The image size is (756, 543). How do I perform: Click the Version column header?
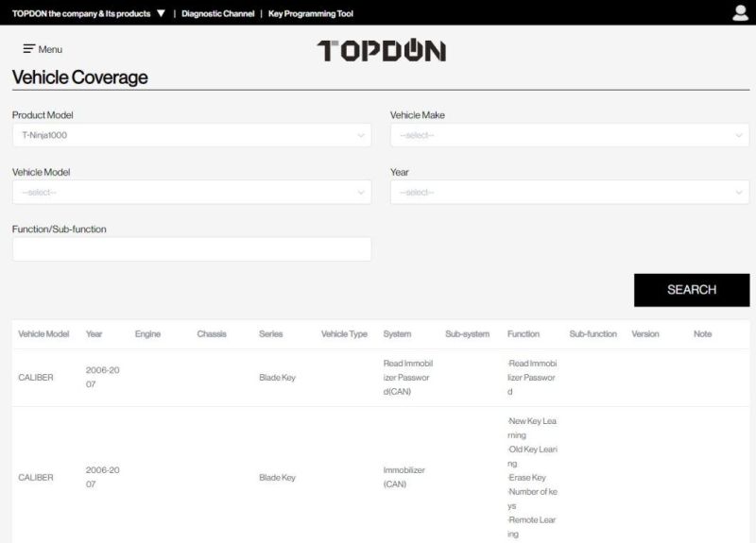click(645, 334)
